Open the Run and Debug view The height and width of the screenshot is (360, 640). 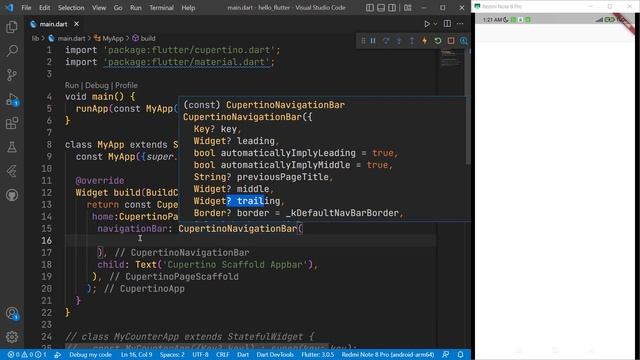[x=12, y=99]
